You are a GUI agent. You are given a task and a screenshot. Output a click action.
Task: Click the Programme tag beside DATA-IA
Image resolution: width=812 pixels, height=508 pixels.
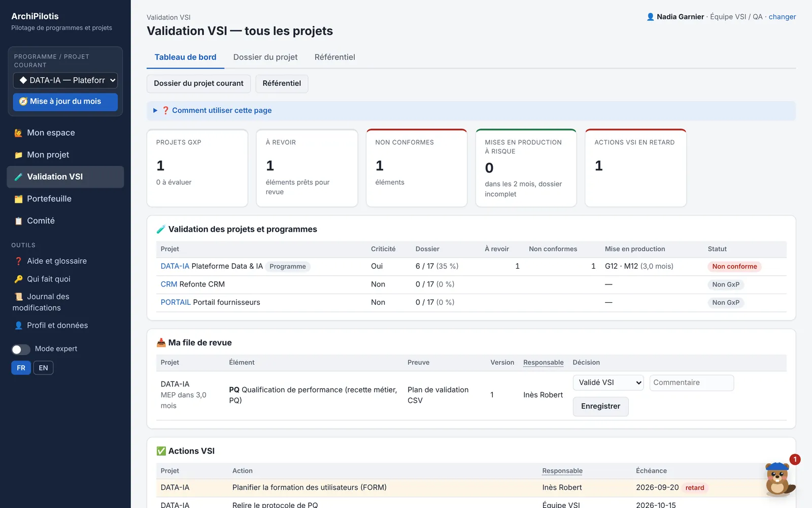288,267
